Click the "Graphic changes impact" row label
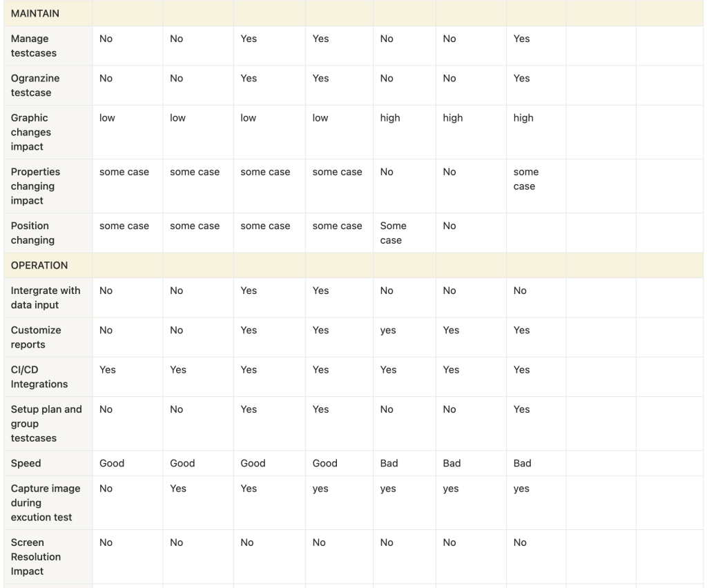 point(31,132)
